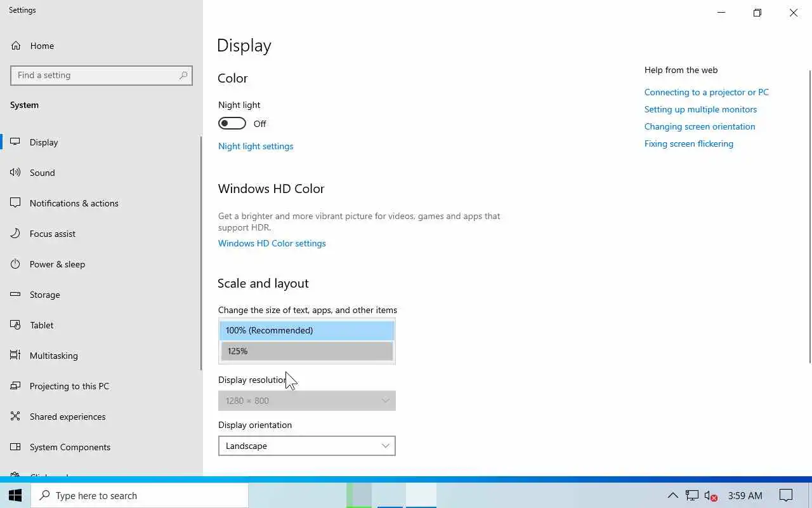The height and width of the screenshot is (508, 812).
Task: Click the Tablet icon in sidebar
Action: pyautogui.click(x=16, y=325)
